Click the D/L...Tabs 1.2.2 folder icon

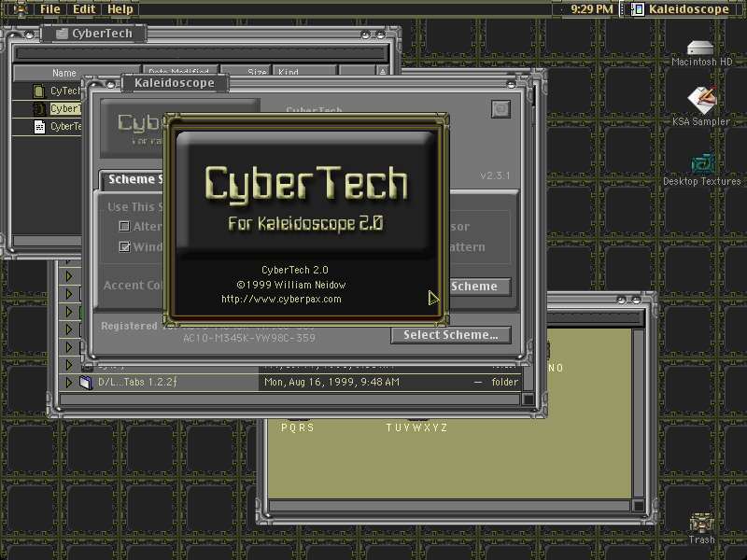[x=86, y=382]
